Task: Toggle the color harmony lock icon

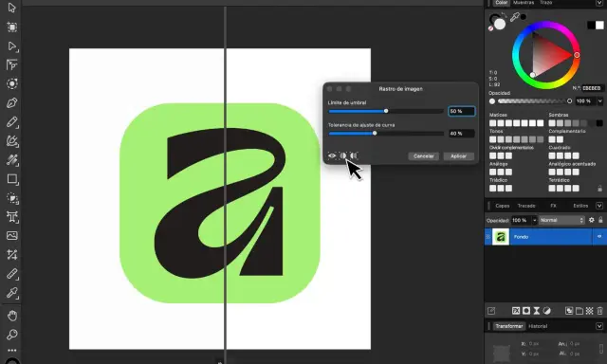Action: point(599,189)
